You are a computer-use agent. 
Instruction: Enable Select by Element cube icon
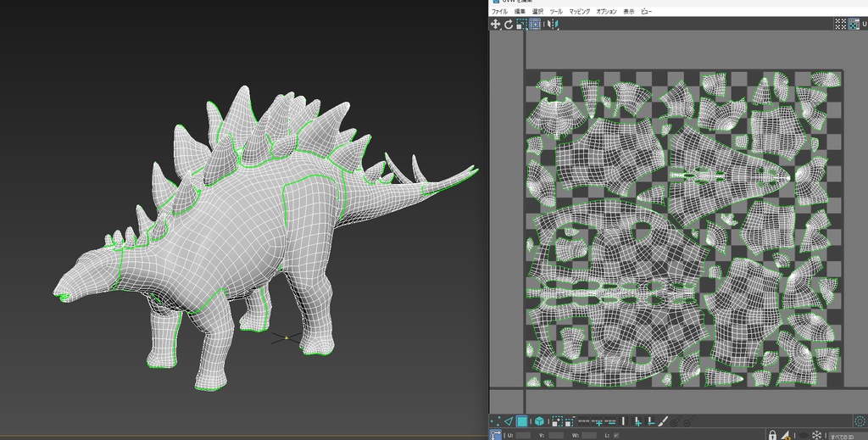pos(539,421)
